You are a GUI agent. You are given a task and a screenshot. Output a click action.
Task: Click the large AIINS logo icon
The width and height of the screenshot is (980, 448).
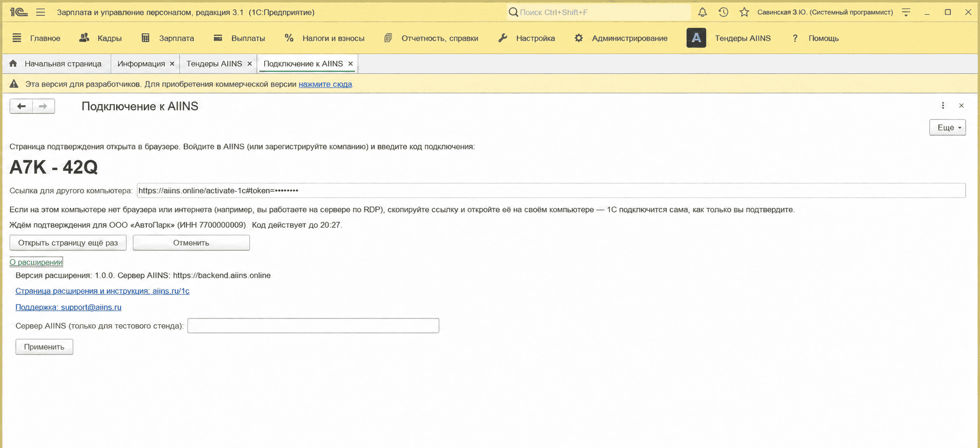696,38
